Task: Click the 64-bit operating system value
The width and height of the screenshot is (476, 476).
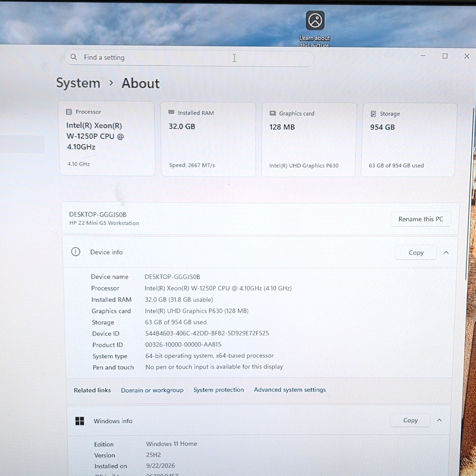Action: (x=209, y=356)
